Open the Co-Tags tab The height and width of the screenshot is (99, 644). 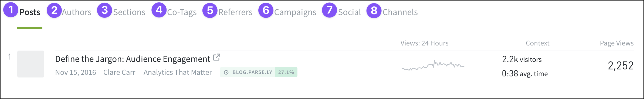(182, 12)
